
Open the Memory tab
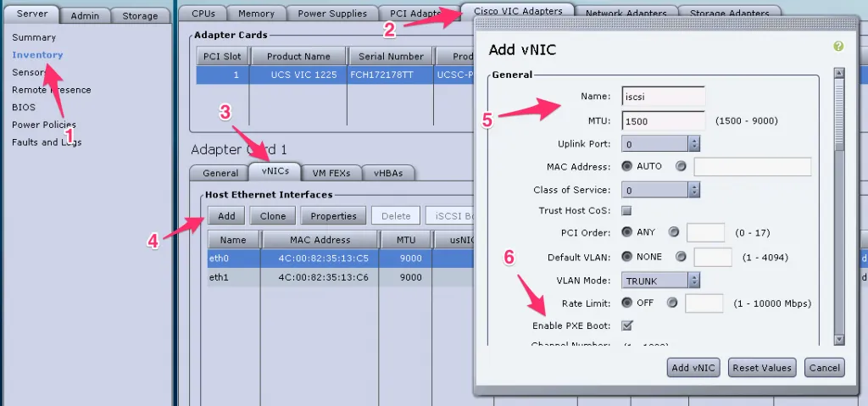click(256, 14)
